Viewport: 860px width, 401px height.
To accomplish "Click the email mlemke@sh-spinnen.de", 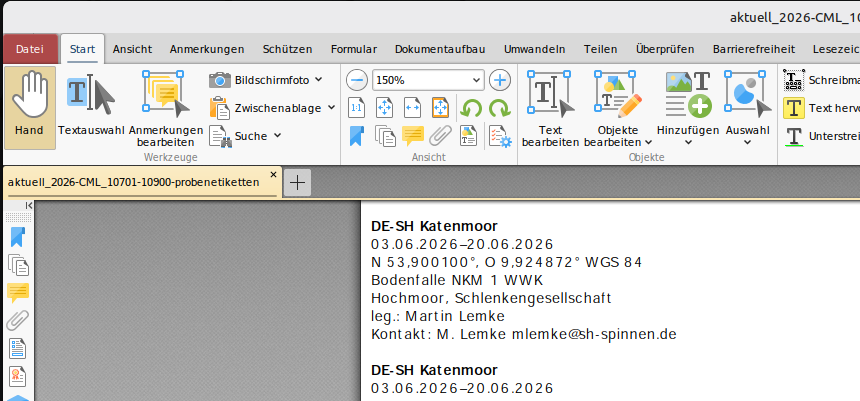I will point(594,334).
